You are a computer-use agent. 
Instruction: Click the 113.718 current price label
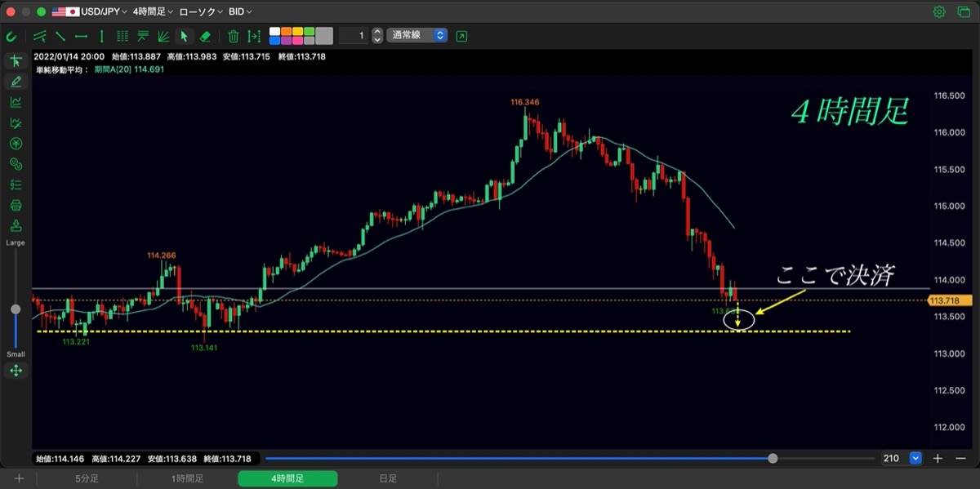click(x=950, y=300)
